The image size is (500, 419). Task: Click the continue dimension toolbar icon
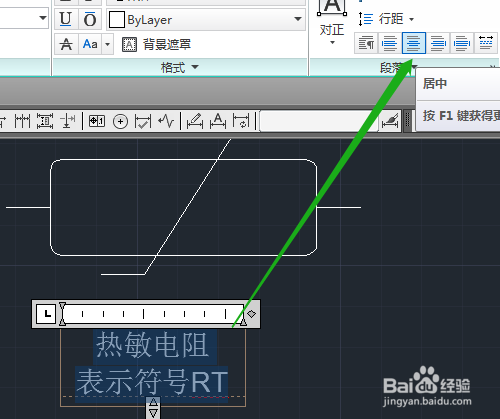pos(22,121)
